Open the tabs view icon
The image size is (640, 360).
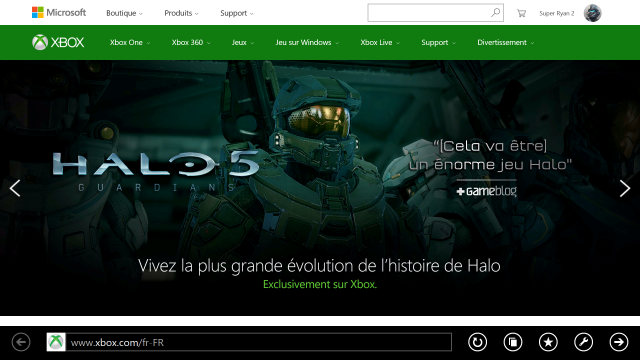pyautogui.click(x=513, y=342)
